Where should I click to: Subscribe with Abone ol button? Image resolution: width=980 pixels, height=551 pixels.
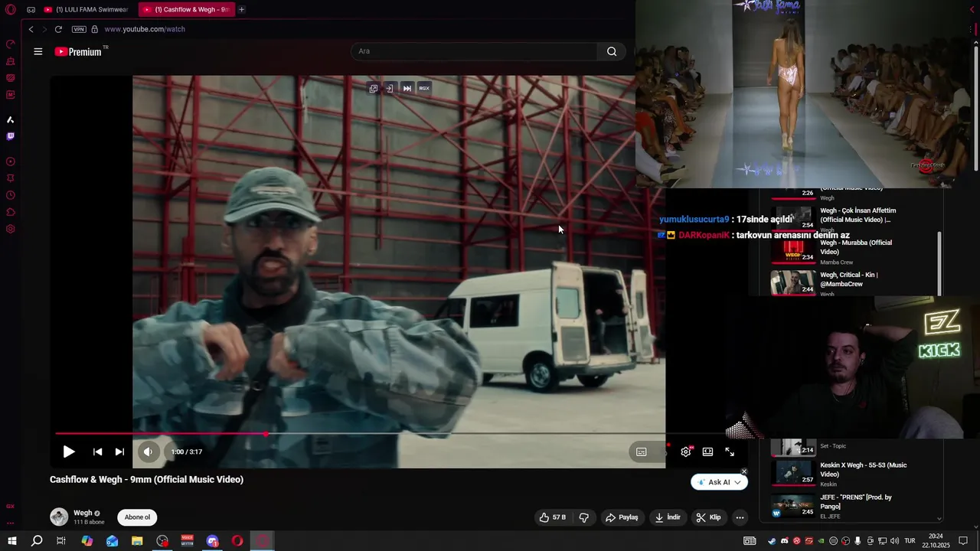click(x=137, y=517)
